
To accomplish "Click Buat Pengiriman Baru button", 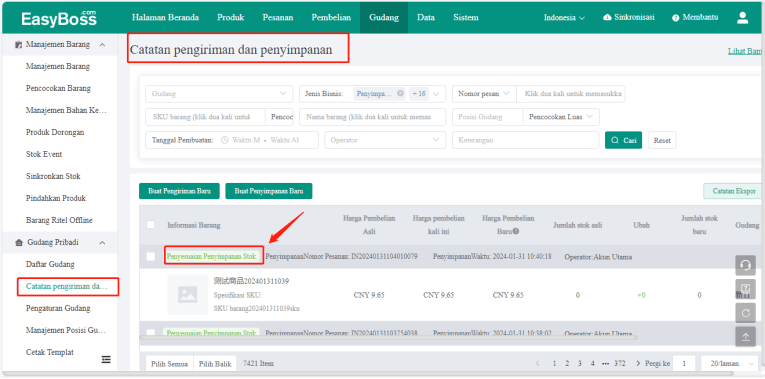I will point(179,191).
